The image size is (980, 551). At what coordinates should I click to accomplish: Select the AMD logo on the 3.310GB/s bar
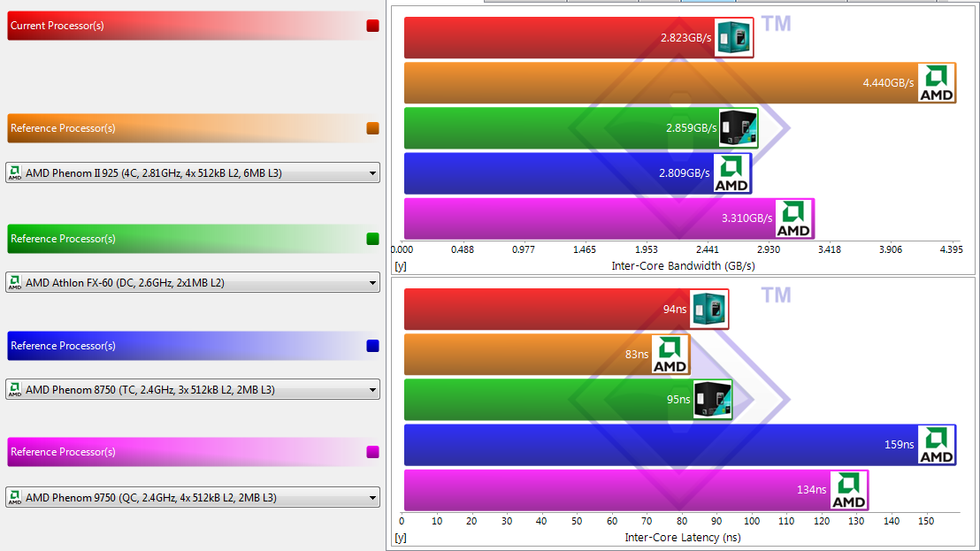[793, 218]
